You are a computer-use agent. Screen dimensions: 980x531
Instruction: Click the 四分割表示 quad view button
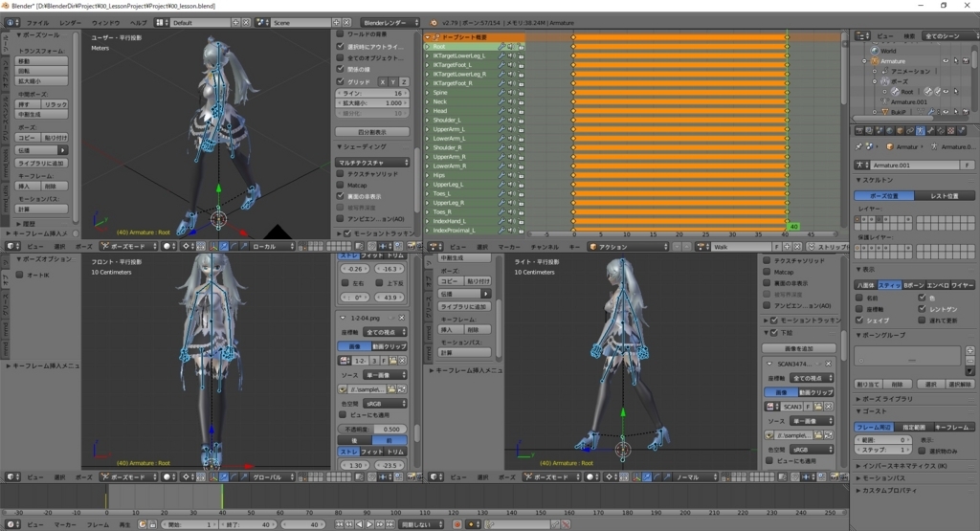tap(373, 131)
